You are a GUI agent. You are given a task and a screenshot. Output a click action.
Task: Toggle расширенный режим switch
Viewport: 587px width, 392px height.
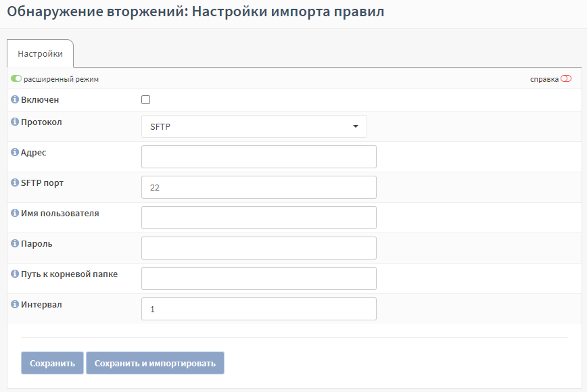(x=16, y=79)
